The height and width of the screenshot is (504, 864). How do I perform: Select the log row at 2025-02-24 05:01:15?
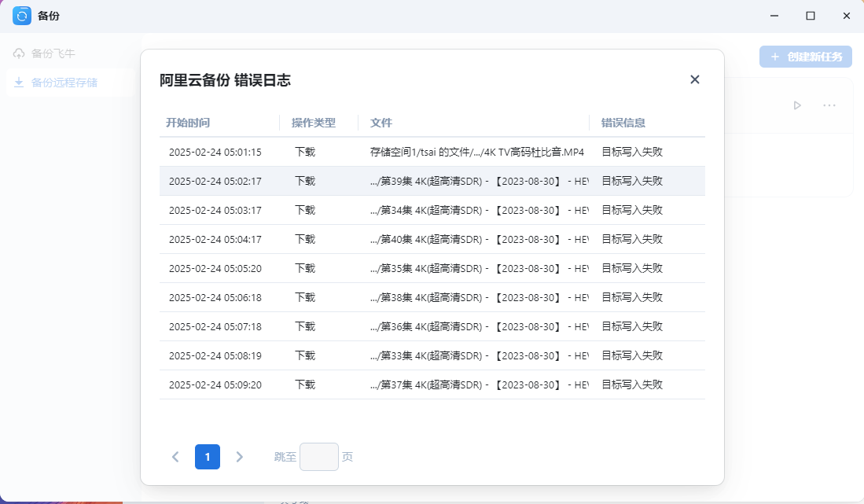coord(432,152)
